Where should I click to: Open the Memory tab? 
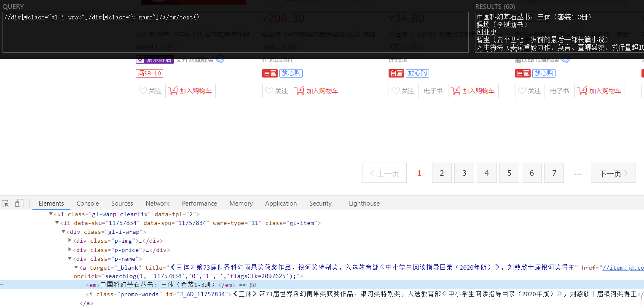[241, 204]
